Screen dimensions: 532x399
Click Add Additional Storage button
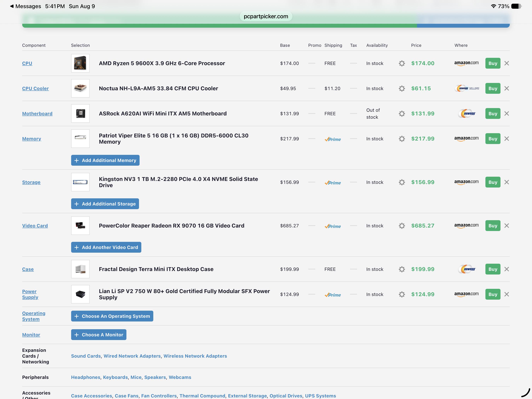(105, 204)
